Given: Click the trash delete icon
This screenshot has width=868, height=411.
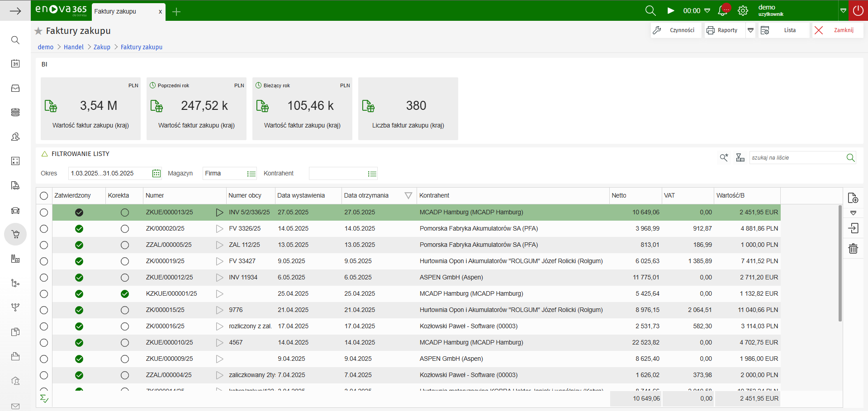Looking at the screenshot, I should (x=853, y=249).
